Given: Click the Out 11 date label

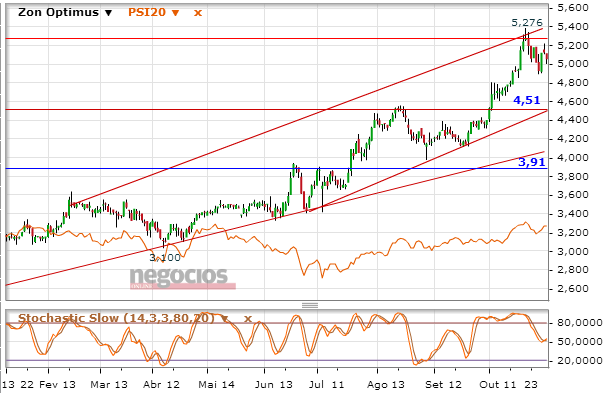Looking at the screenshot, I should click(498, 385).
